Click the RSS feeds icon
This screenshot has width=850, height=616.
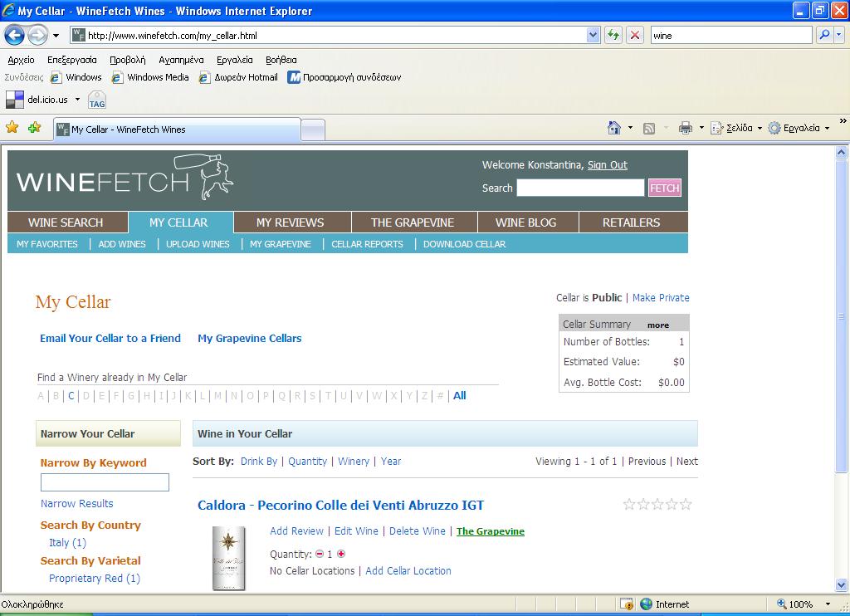pyautogui.click(x=649, y=129)
